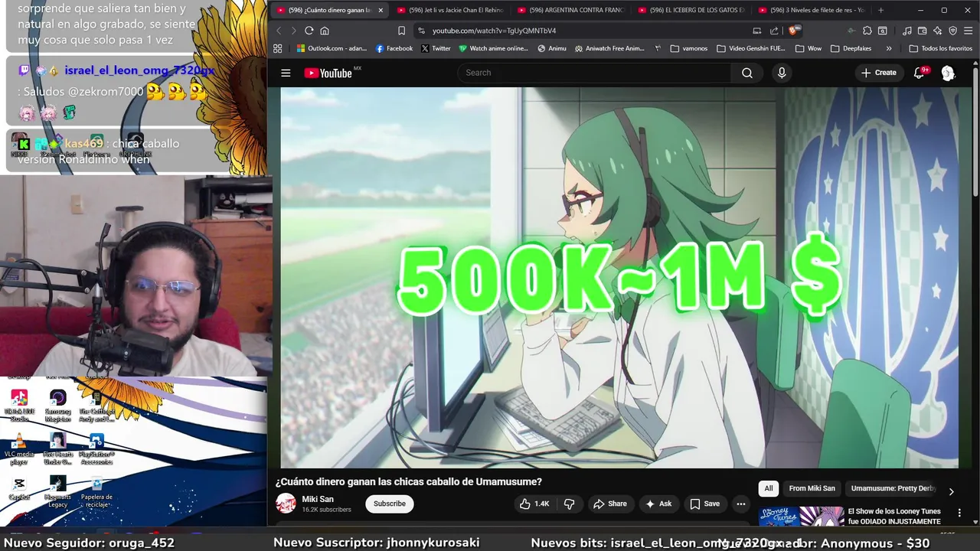Close the active Cuánto dinero ganan tab
The image size is (980, 551).
point(381,10)
